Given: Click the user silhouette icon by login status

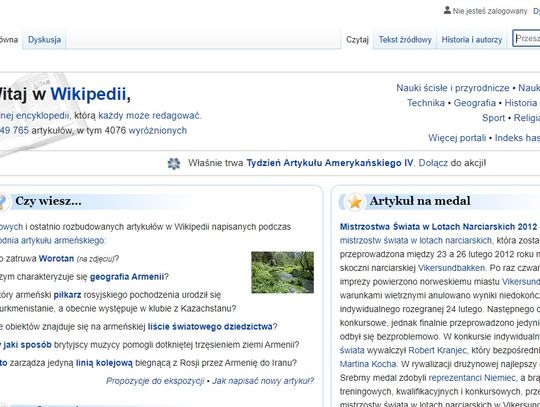Looking at the screenshot, I should (x=447, y=10).
